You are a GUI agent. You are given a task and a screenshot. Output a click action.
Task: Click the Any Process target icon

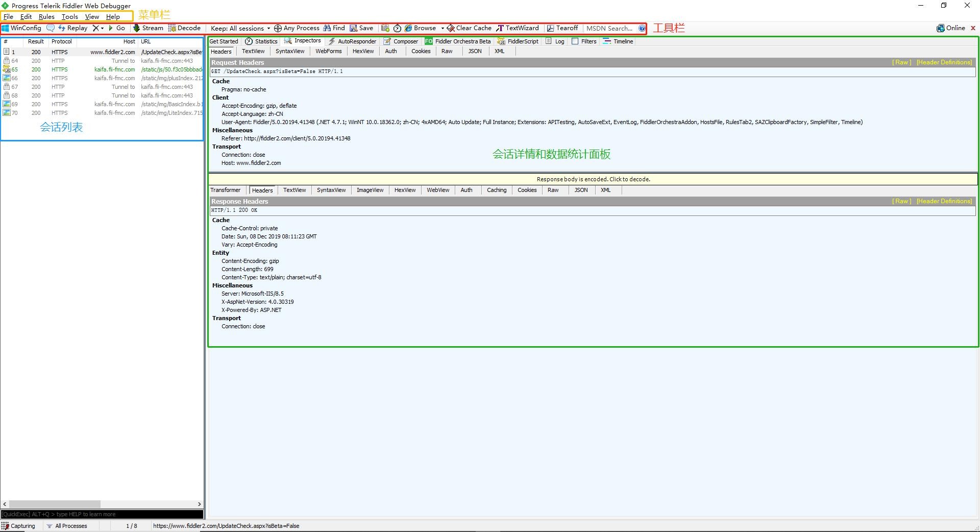coord(278,28)
